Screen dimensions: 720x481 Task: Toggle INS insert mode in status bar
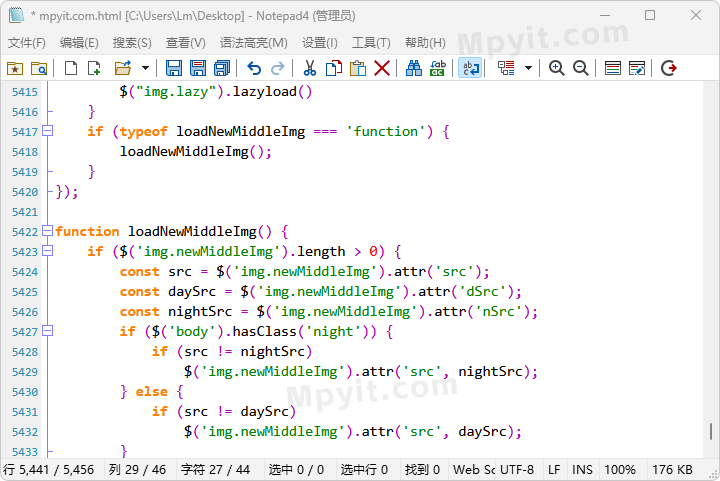(x=582, y=470)
